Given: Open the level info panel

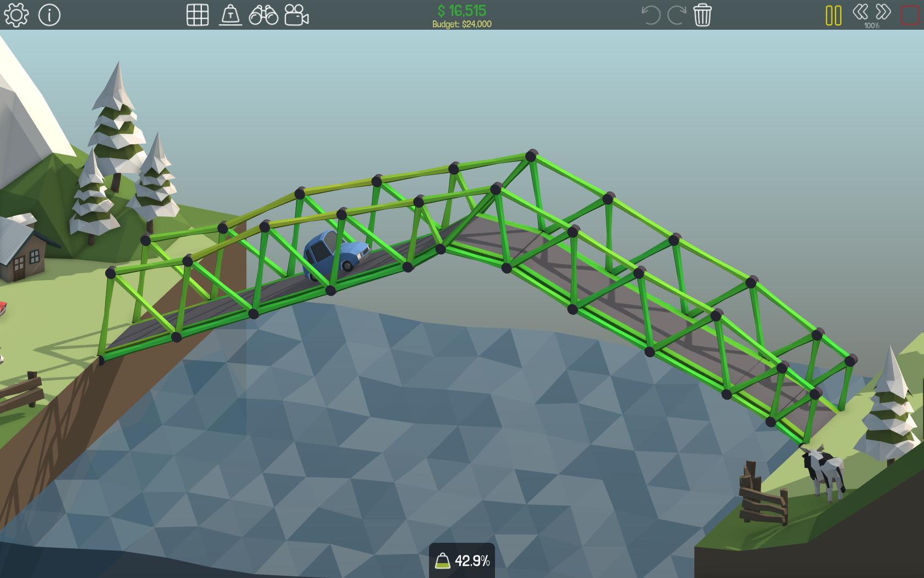Looking at the screenshot, I should (x=50, y=15).
